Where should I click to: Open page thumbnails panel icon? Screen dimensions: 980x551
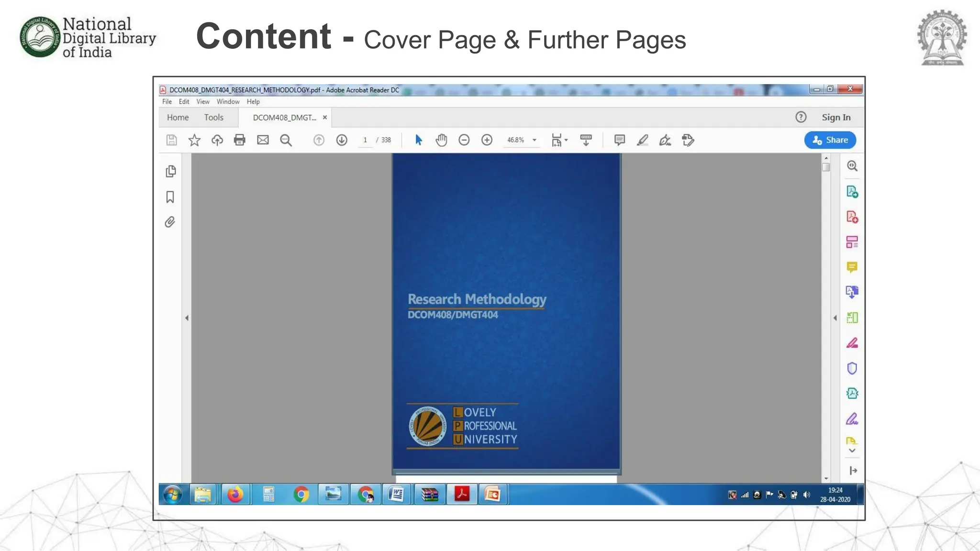[170, 171]
